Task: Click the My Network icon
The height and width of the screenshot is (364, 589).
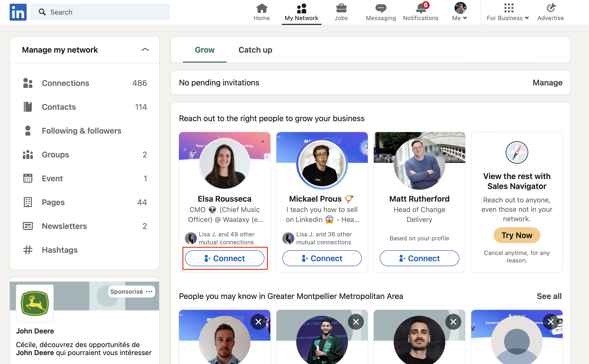Action: (x=301, y=7)
